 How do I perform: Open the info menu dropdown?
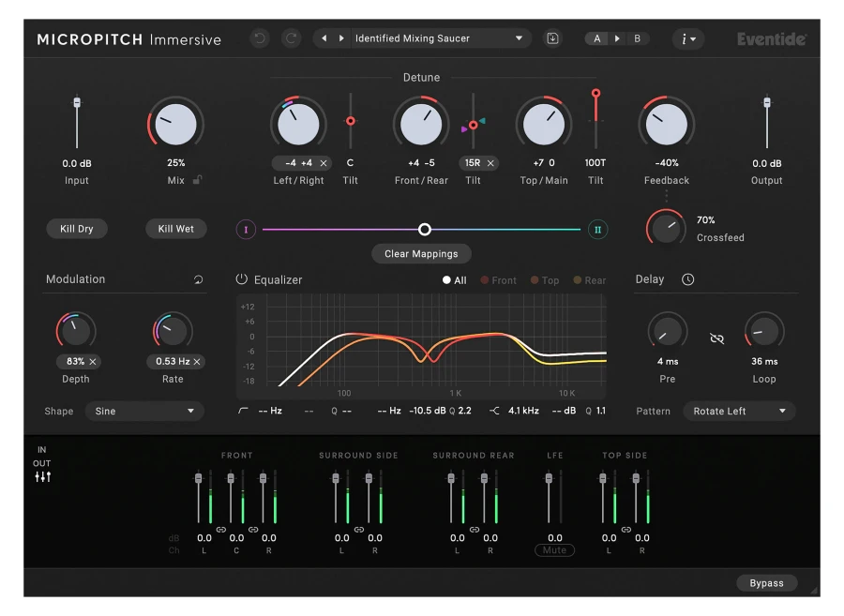[x=688, y=38]
